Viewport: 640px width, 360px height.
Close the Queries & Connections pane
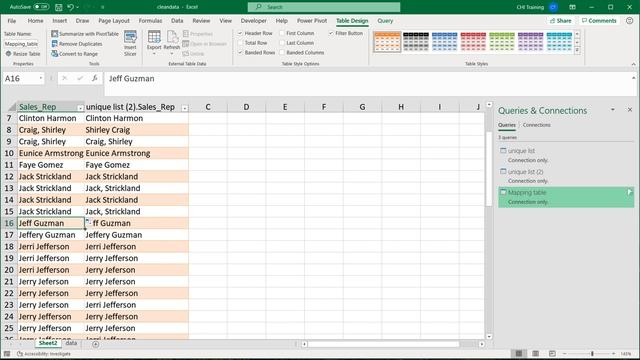tap(630, 109)
